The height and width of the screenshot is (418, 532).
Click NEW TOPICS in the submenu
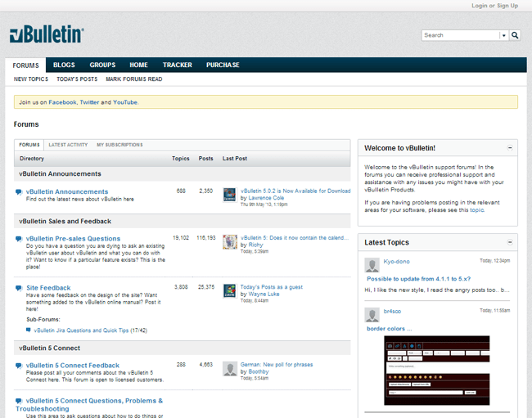(31, 79)
